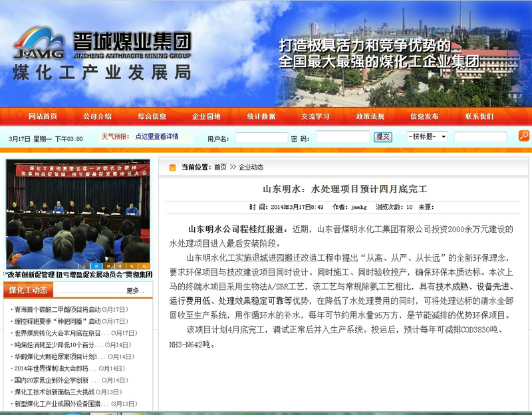Open news 华鹤煤化大颗粒尿素项目计划
The width and height of the screenshot is (532, 415).
click(x=61, y=356)
